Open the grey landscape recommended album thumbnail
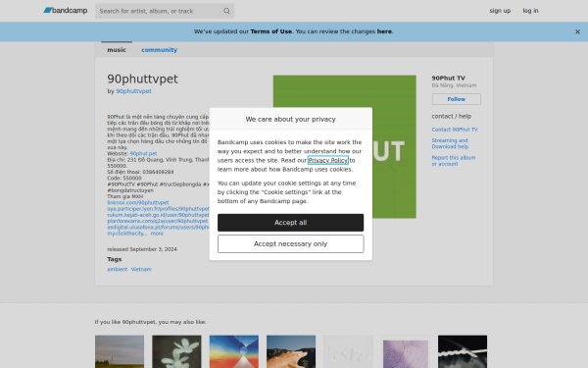588x368 pixels. coord(120,351)
